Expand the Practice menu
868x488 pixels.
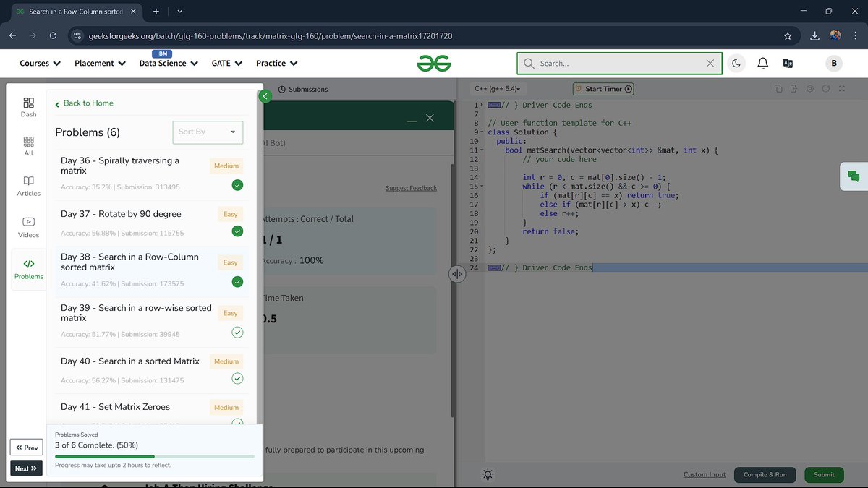[x=276, y=64]
